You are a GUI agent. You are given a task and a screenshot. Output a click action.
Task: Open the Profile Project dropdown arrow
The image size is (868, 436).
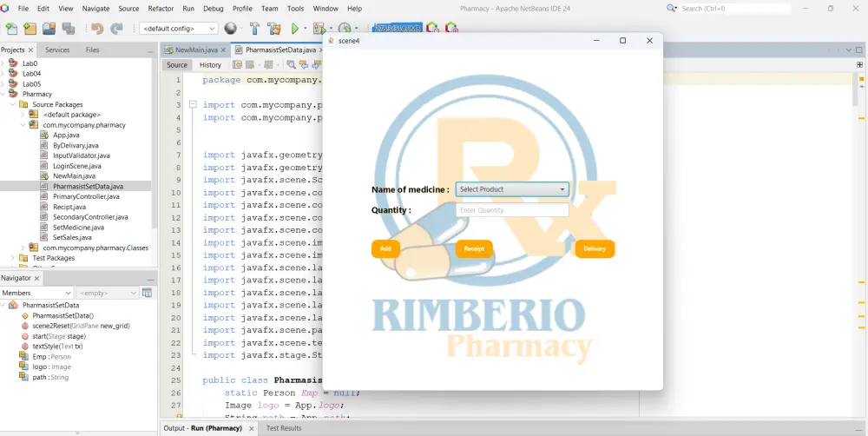[x=356, y=29]
